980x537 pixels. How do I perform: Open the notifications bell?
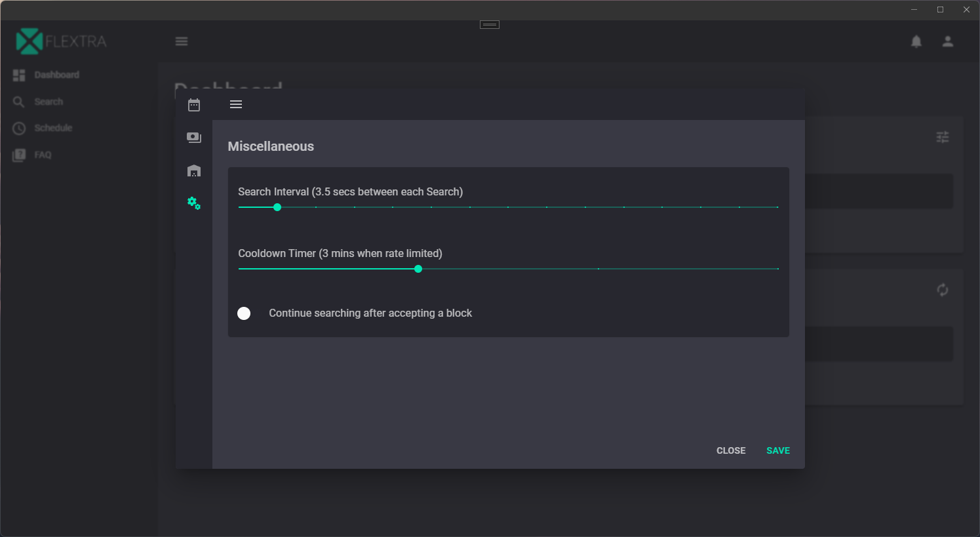[x=916, y=41]
